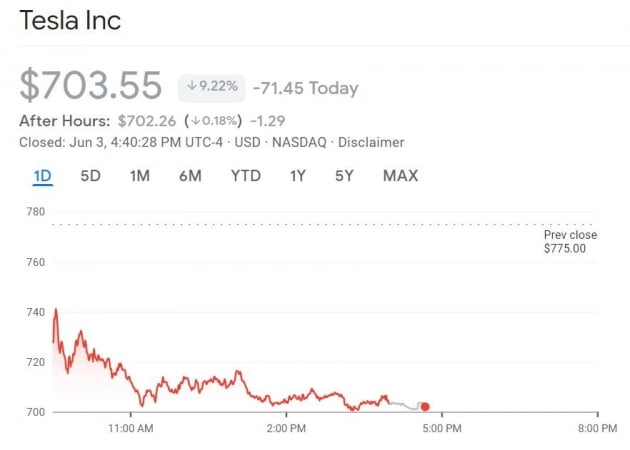Screen dimensions: 630x450
Task: Click the Prev close $775.00 label
Action: 570,241
